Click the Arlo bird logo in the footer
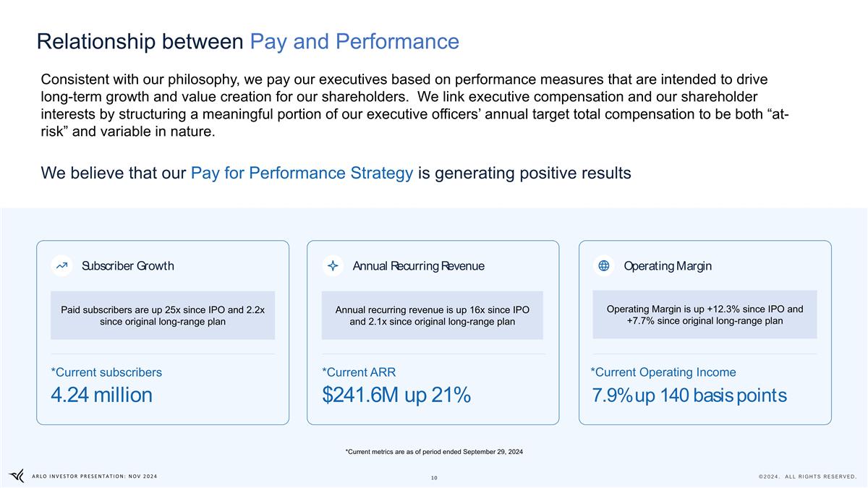 [x=17, y=475]
